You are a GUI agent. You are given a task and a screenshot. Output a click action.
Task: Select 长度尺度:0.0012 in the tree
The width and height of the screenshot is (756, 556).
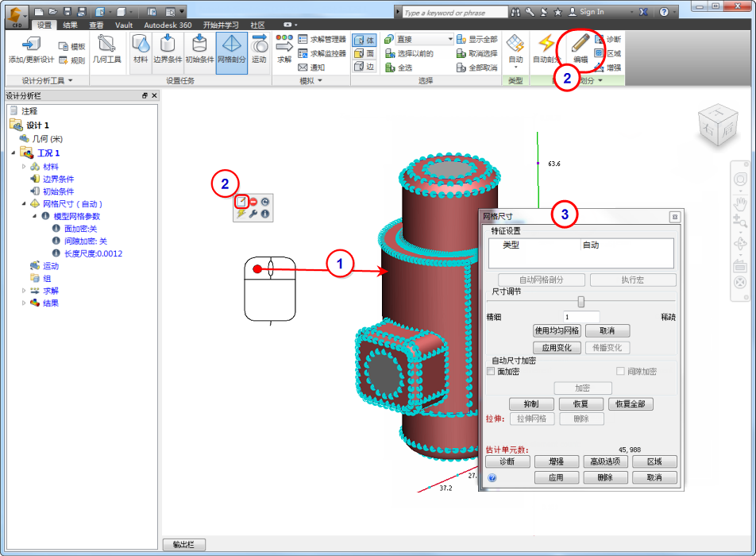pyautogui.click(x=94, y=253)
